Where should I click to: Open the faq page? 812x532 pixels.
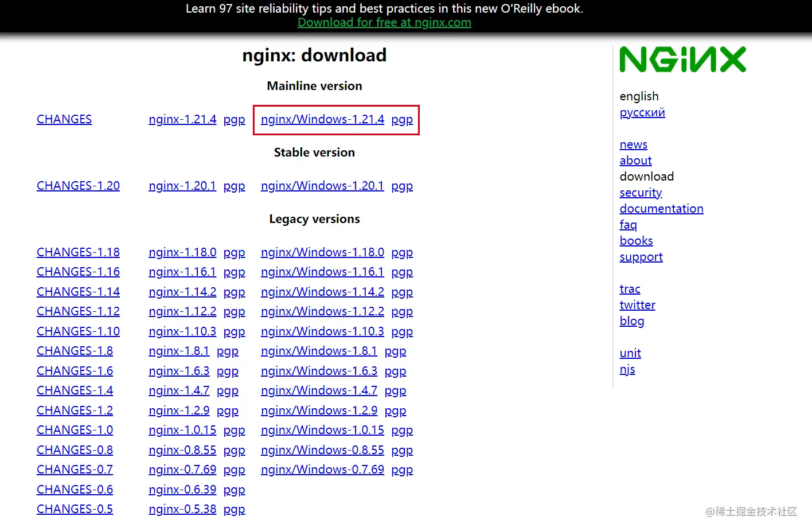[628, 225]
